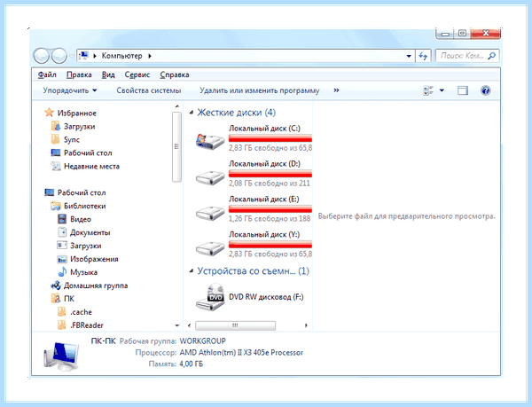The height and width of the screenshot is (407, 532).
Task: Click the Изображения library icon
Action: coord(62,259)
